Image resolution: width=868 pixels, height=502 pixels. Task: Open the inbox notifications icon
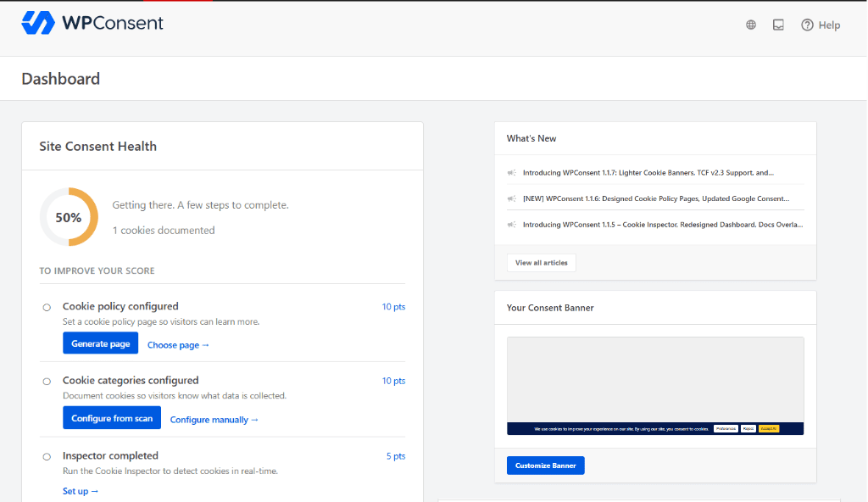[x=778, y=25]
